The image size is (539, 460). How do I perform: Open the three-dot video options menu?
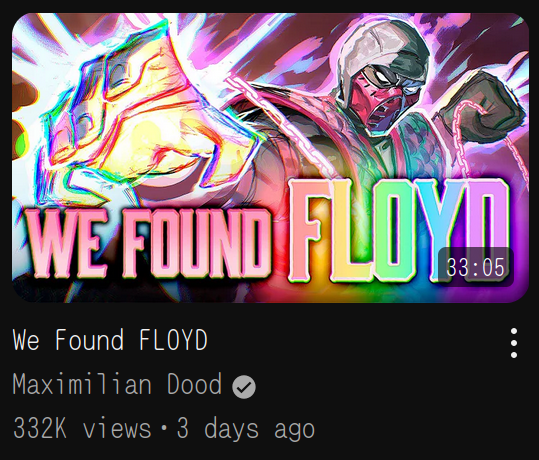(x=514, y=343)
